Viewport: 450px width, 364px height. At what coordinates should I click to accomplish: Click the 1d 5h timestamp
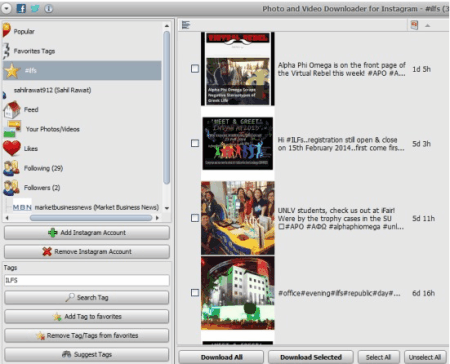[421, 69]
